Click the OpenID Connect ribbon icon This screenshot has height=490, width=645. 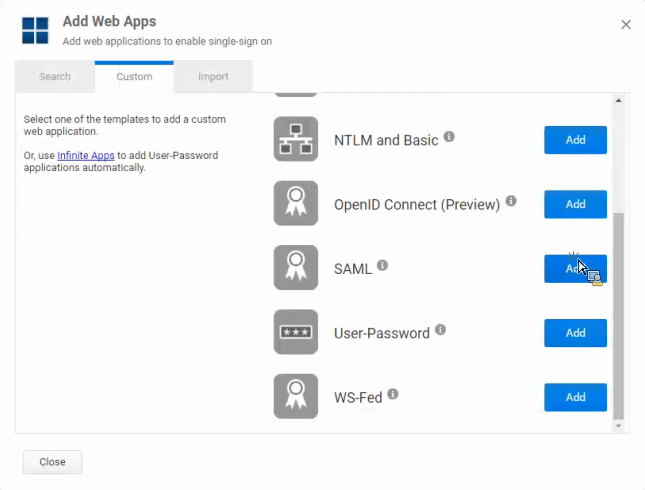296,203
